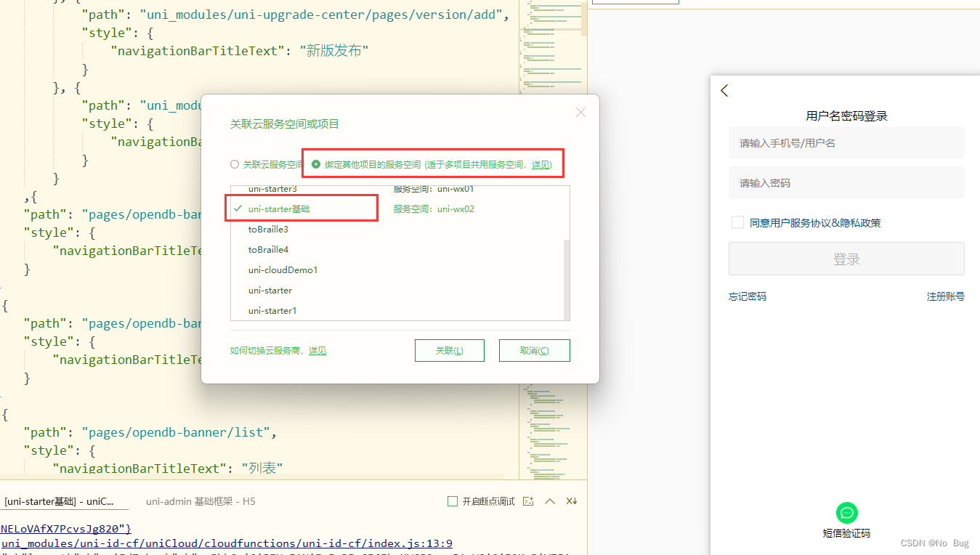Select the uni-admin 基础框架 - H5 tab

(x=200, y=501)
